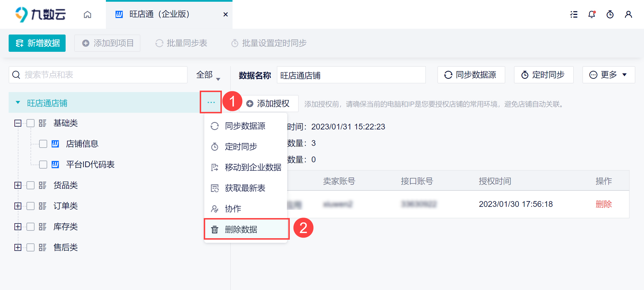The image size is (644, 290).
Task: Select the 库存类 group label
Action: (x=66, y=227)
